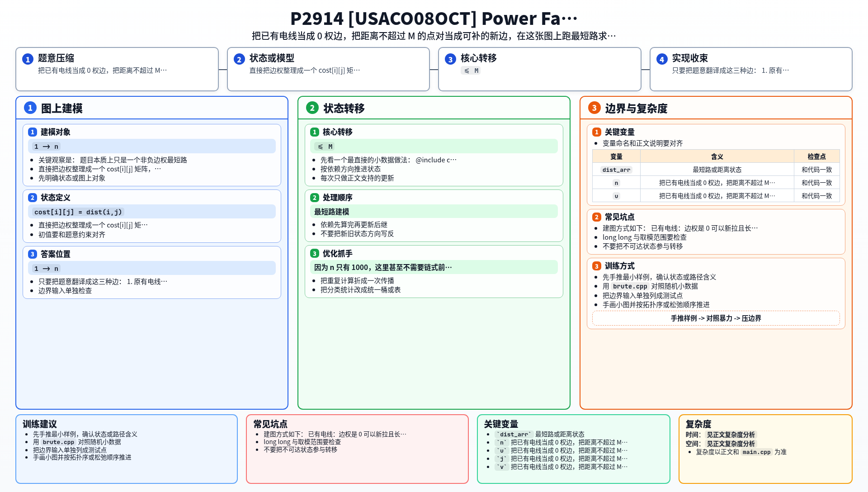Viewport: 868px width, 492px height.
Task: Click the 时间: 见正文复杂度分析 line
Action: [721, 435]
